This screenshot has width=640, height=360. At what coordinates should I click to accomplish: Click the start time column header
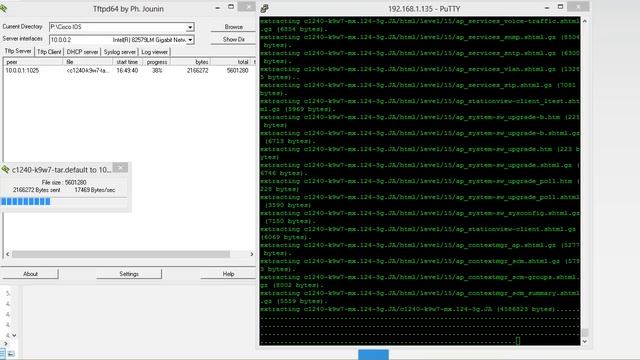(127, 62)
